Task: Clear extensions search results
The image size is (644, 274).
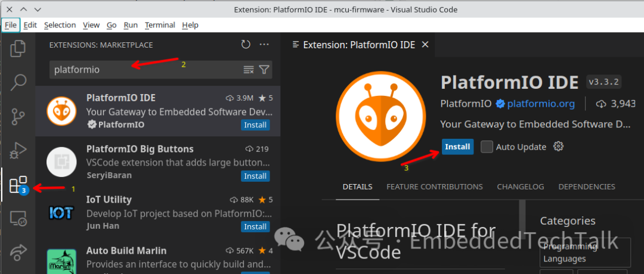Action: 249,70
